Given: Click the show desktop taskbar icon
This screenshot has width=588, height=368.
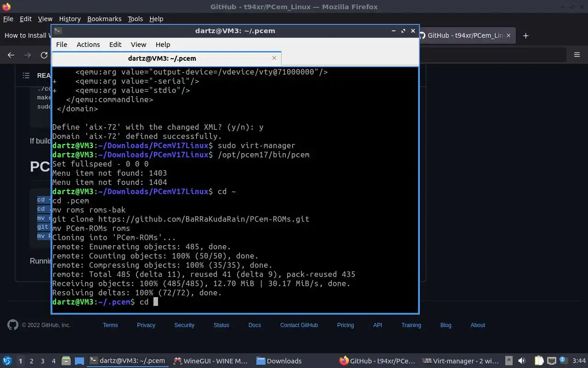Looking at the screenshot, I should click(79, 361).
